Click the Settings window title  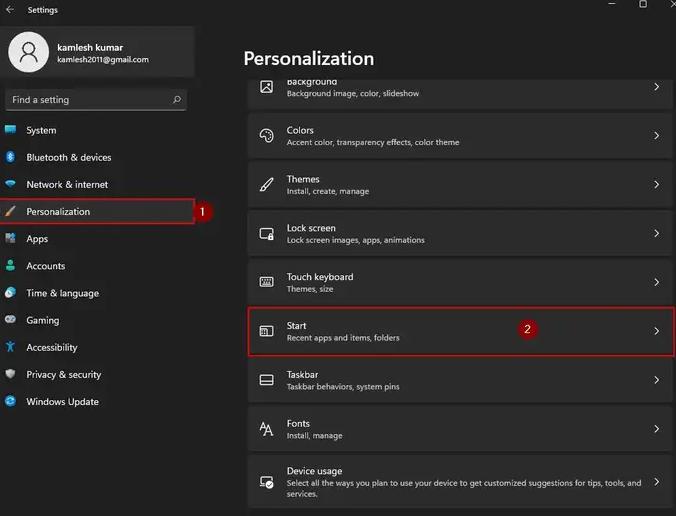pyautogui.click(x=42, y=9)
